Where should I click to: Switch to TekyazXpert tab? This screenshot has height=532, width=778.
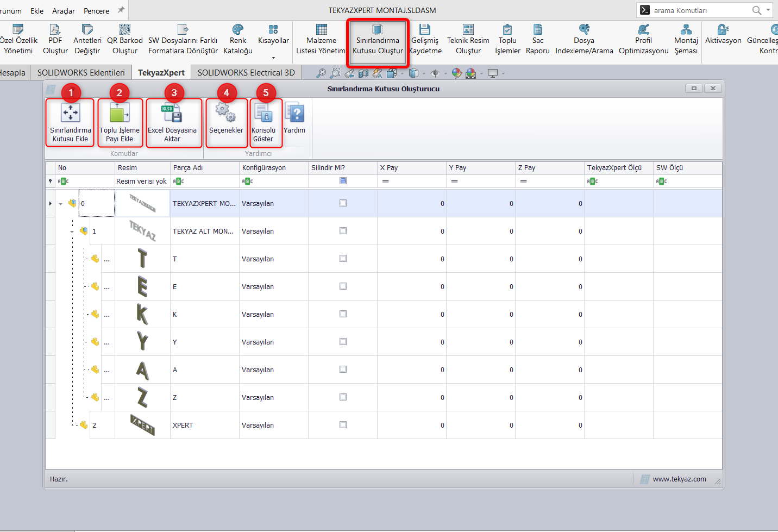(x=161, y=72)
